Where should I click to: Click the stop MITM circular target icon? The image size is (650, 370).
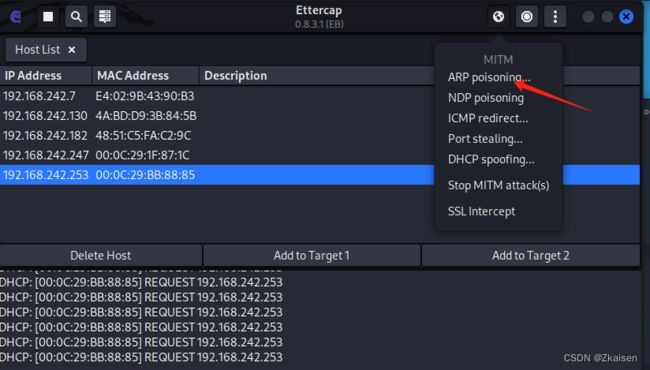526,17
